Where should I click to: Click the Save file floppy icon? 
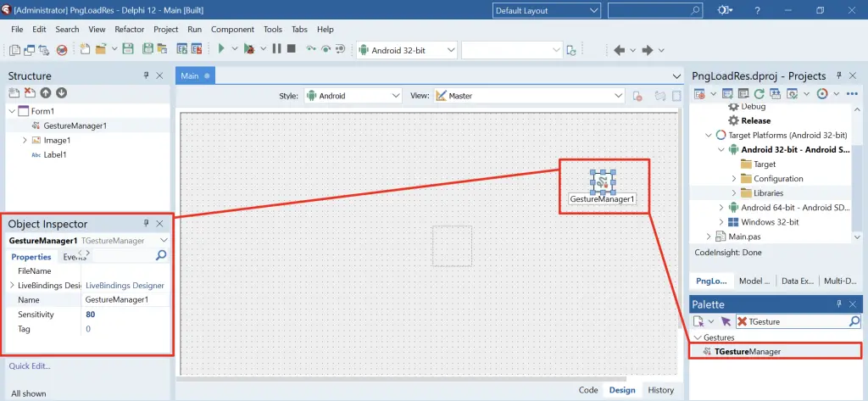(128, 48)
